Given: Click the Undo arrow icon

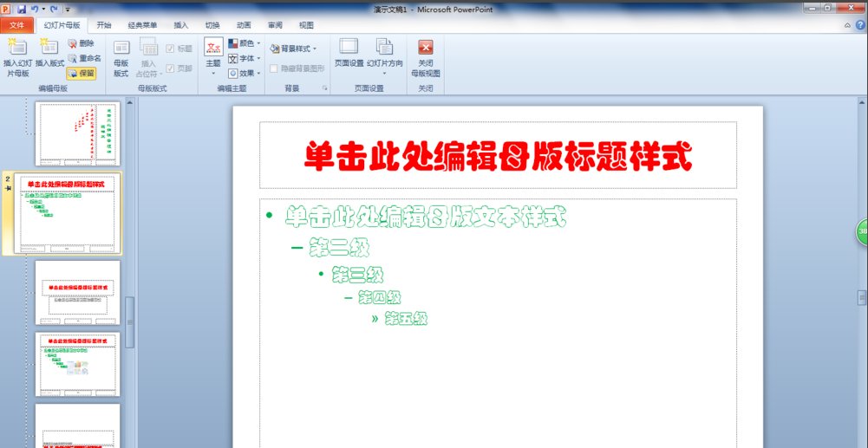Looking at the screenshot, I should 35,9.
